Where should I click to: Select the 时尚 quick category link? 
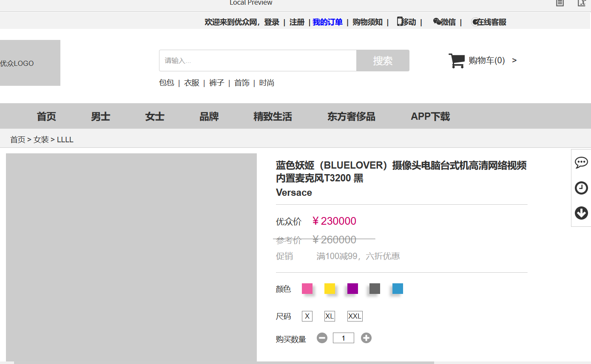[267, 83]
